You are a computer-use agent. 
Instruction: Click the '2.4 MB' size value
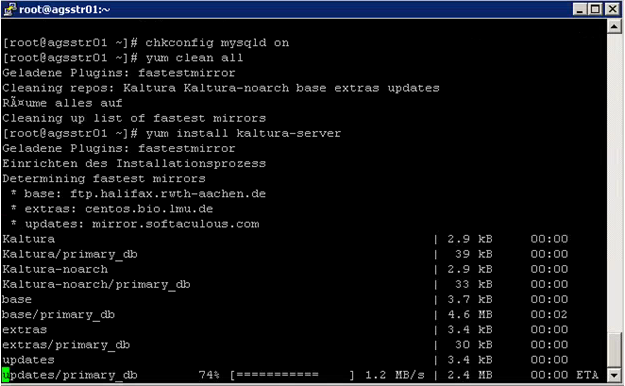click(470, 375)
